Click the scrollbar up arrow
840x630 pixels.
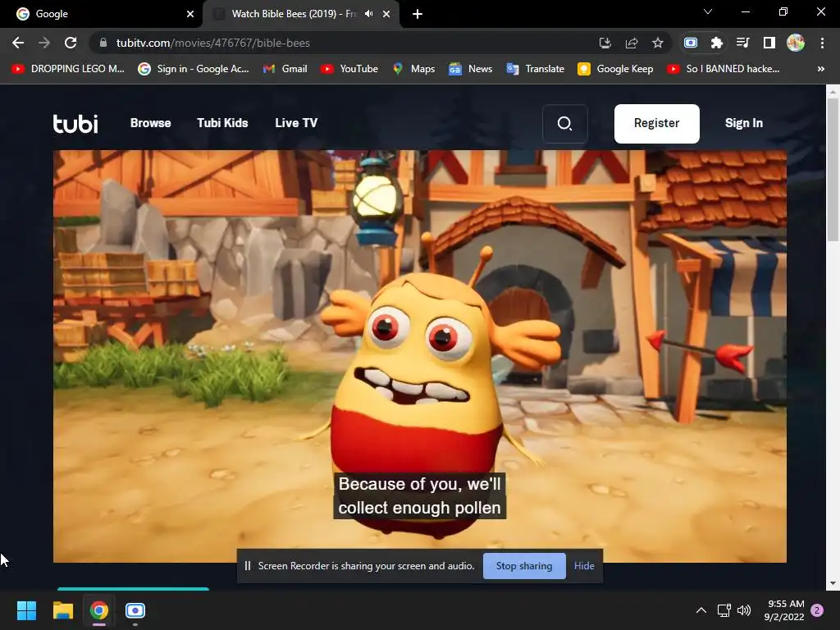pos(833,92)
